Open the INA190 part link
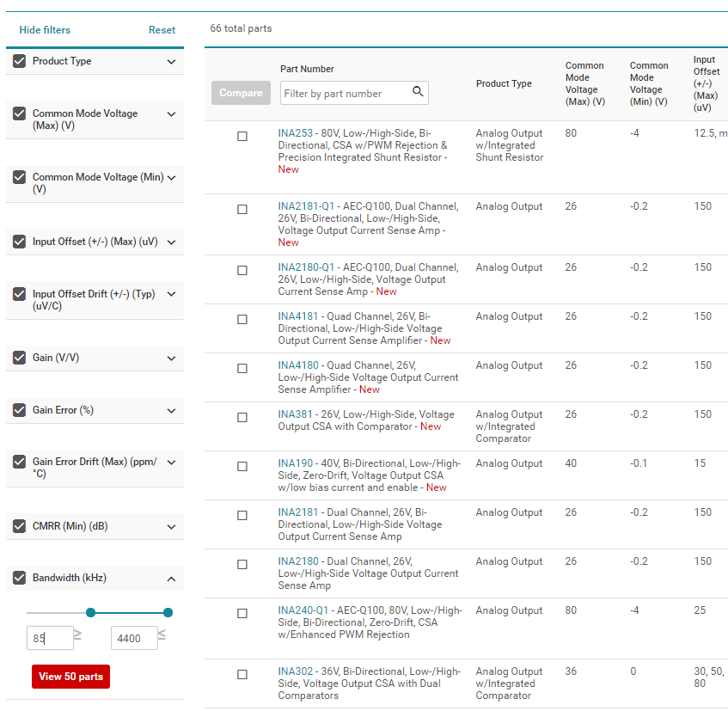The image size is (728, 711). pos(296,463)
